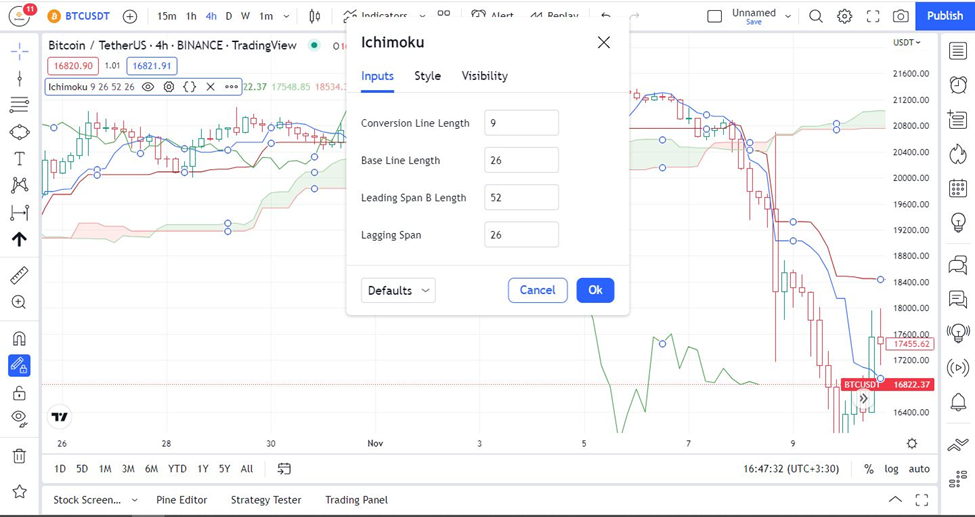
Task: Select the ruler measure tool
Action: pyautogui.click(x=19, y=276)
